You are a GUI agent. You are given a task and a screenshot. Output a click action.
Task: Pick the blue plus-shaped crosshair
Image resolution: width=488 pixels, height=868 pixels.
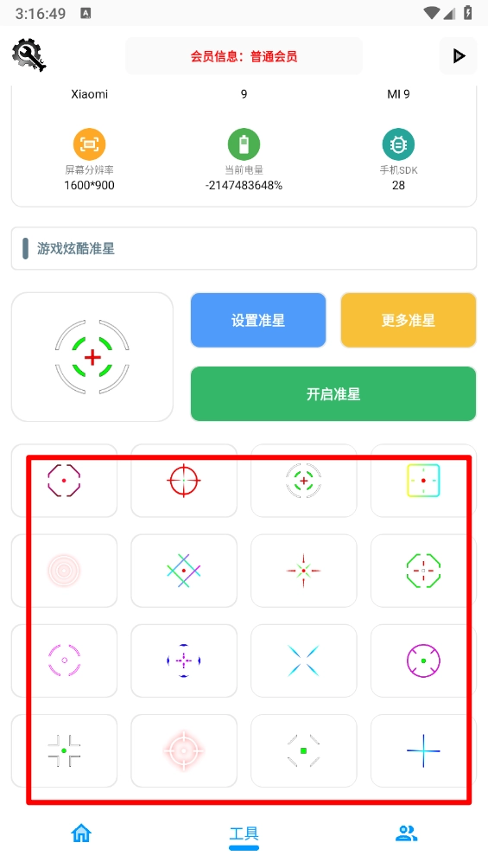click(x=423, y=750)
